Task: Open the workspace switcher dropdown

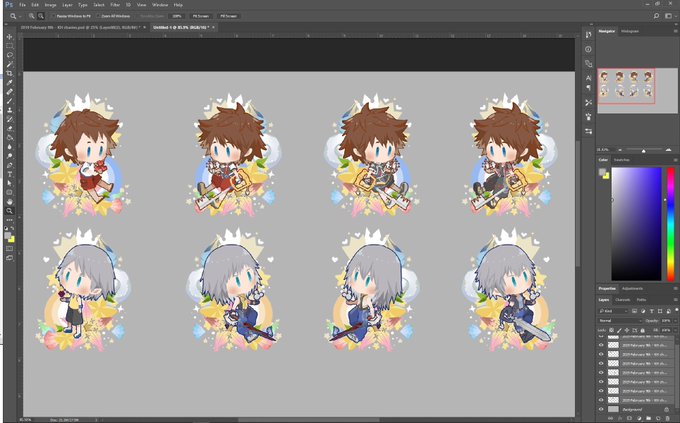Action: pyautogui.click(x=670, y=16)
